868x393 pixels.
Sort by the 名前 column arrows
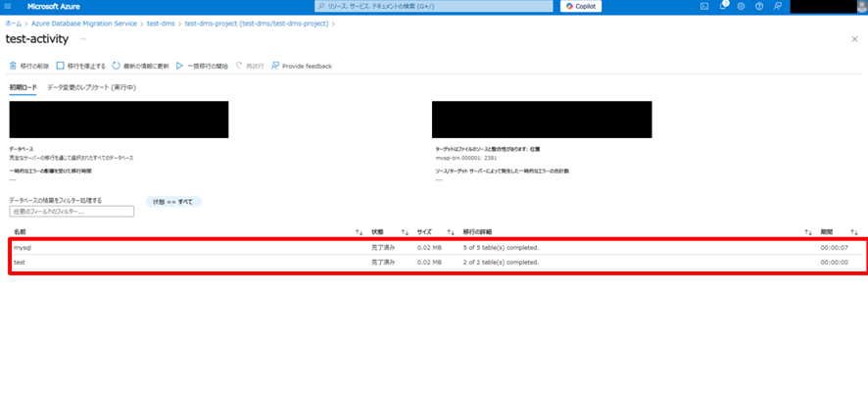[359, 232]
